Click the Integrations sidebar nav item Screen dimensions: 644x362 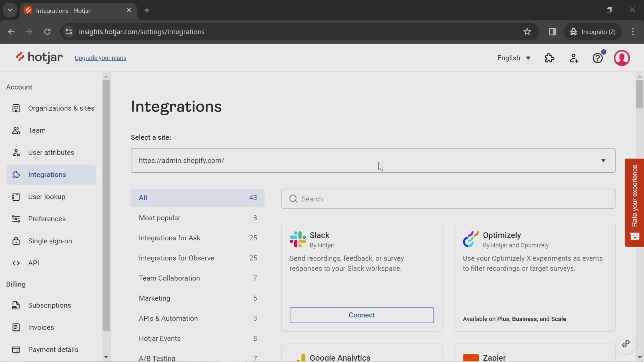[47, 174]
